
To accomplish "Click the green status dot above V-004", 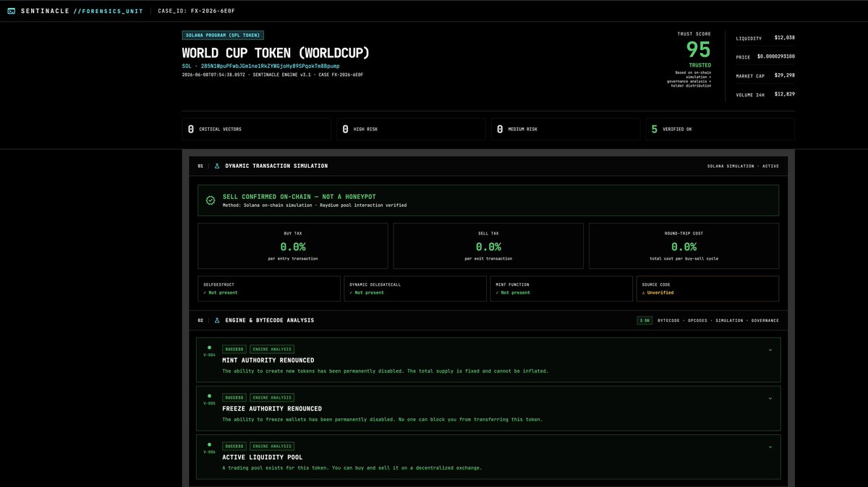I will [209, 347].
